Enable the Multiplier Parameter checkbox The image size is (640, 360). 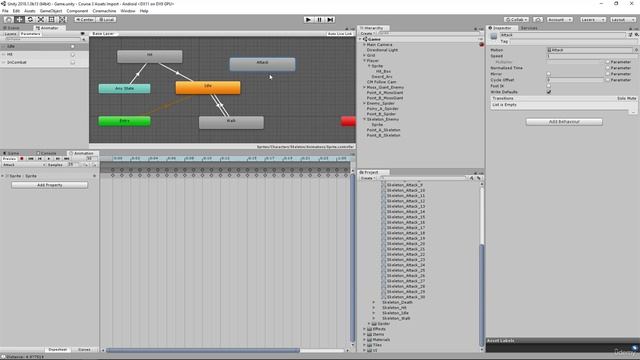click(607, 62)
